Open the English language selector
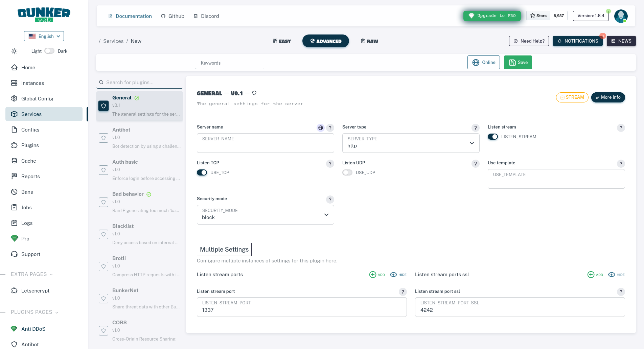This screenshot has height=349, width=644. click(44, 36)
